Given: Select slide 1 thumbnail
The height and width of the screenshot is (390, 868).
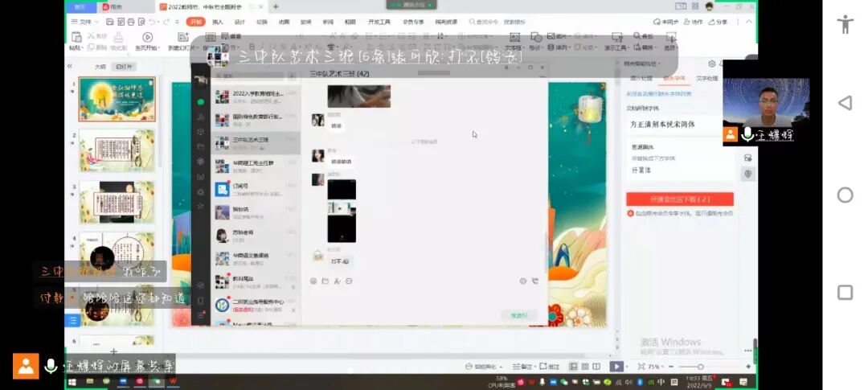Looking at the screenshot, I should click(117, 99).
